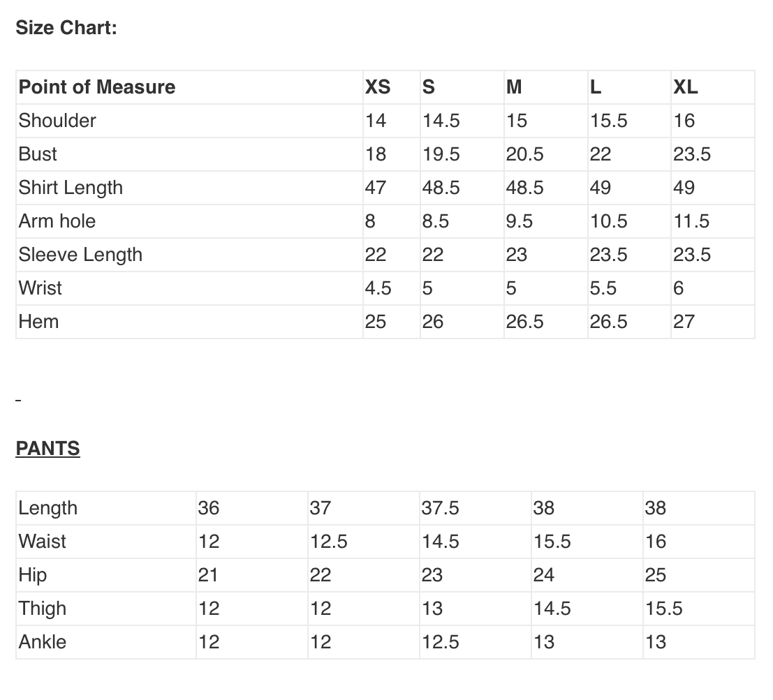The width and height of the screenshot is (773, 700).
Task: Click the Size Chart title text
Action: 66,29
